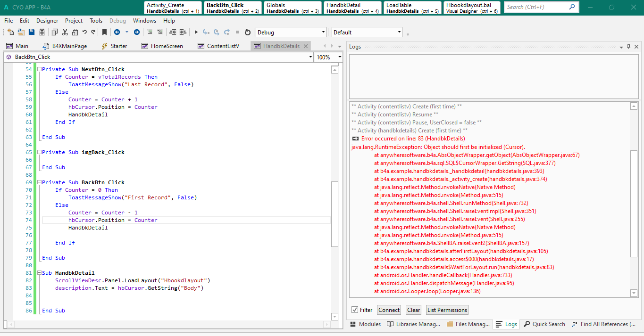Close the HandbkDetails editor tab

coord(305,46)
